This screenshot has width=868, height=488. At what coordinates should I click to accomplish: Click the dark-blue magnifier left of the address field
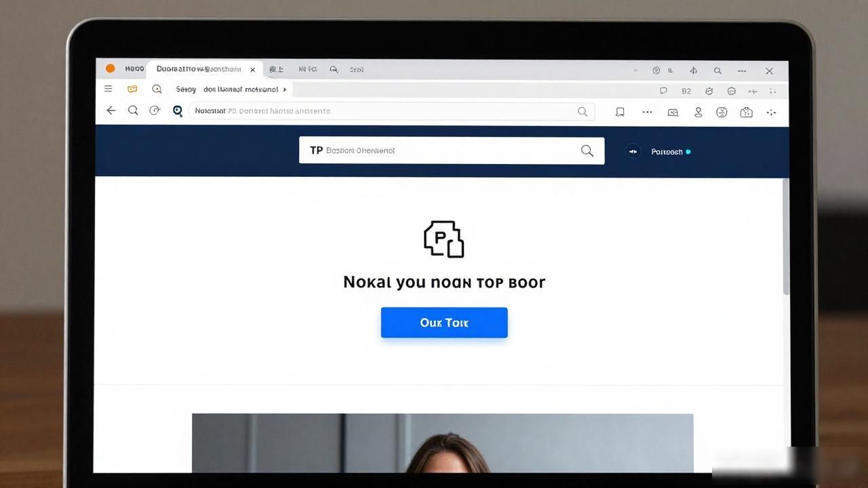click(178, 111)
